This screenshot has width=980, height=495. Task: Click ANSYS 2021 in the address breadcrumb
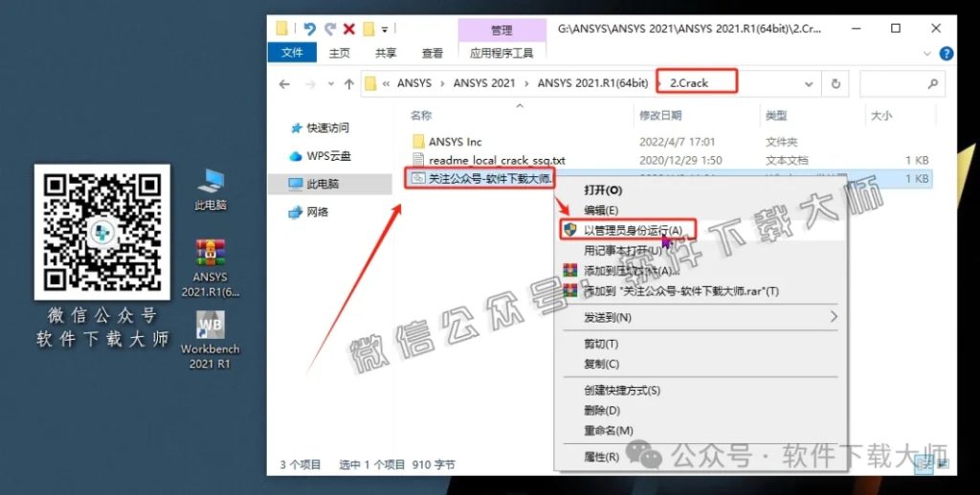(484, 83)
